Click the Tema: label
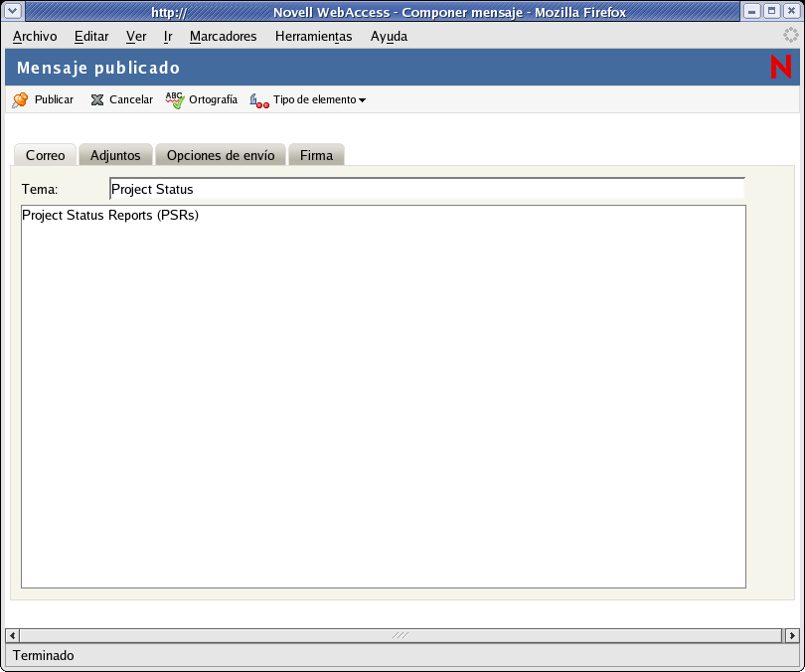This screenshot has width=805, height=672. coord(40,190)
